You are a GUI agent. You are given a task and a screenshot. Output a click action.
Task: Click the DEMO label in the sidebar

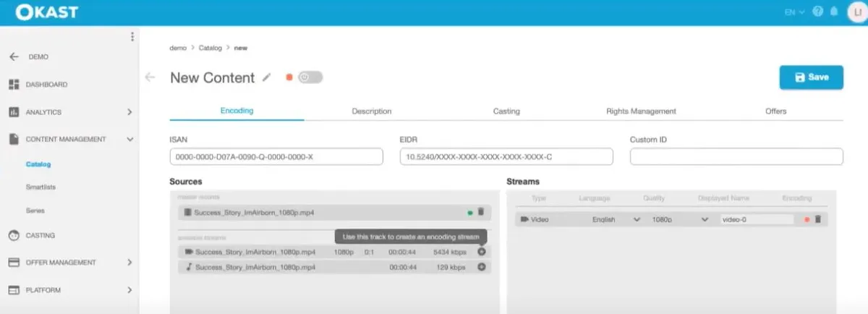click(38, 56)
